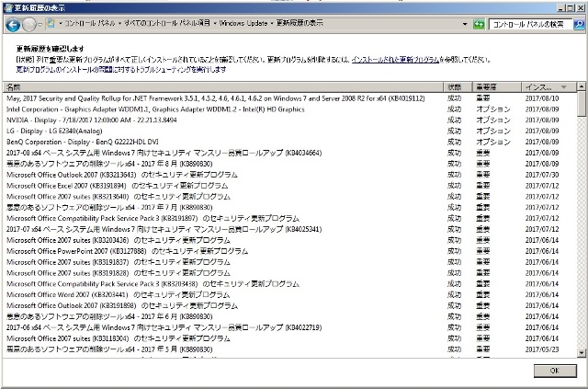
Task: Expand chevron before コントロール パネル breadcrumb
Action: [x=61, y=23]
